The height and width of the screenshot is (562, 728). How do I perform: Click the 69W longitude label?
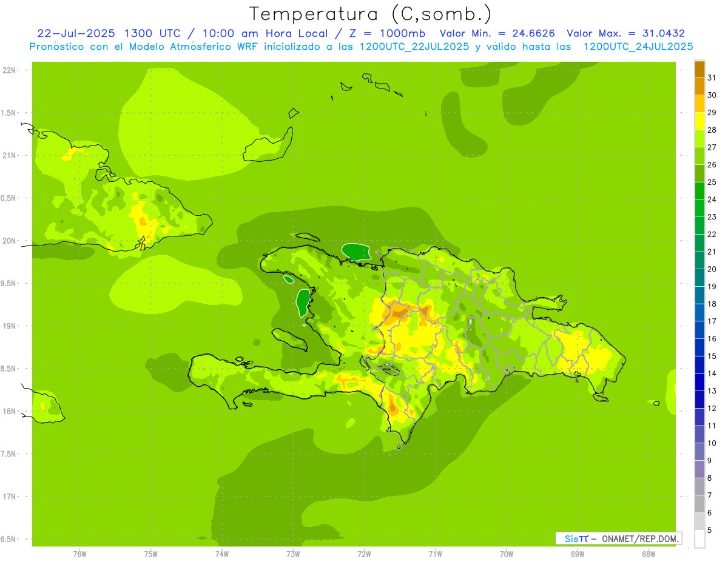(x=578, y=554)
